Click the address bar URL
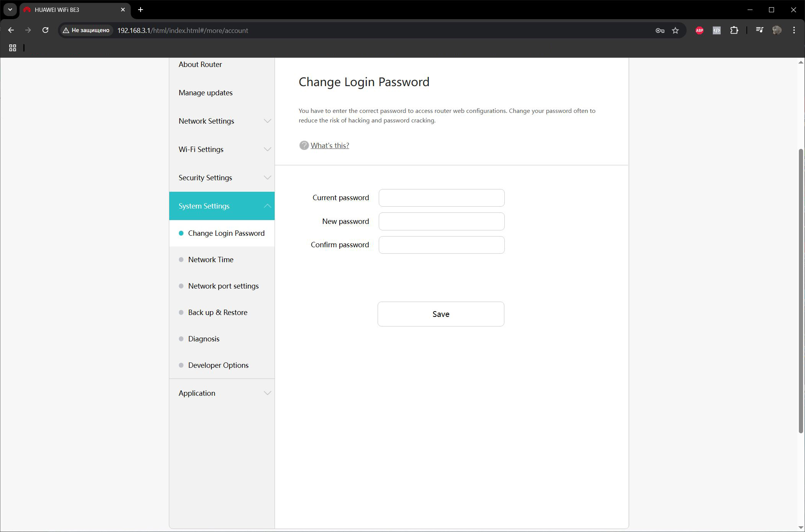This screenshot has width=805, height=532. 183,31
